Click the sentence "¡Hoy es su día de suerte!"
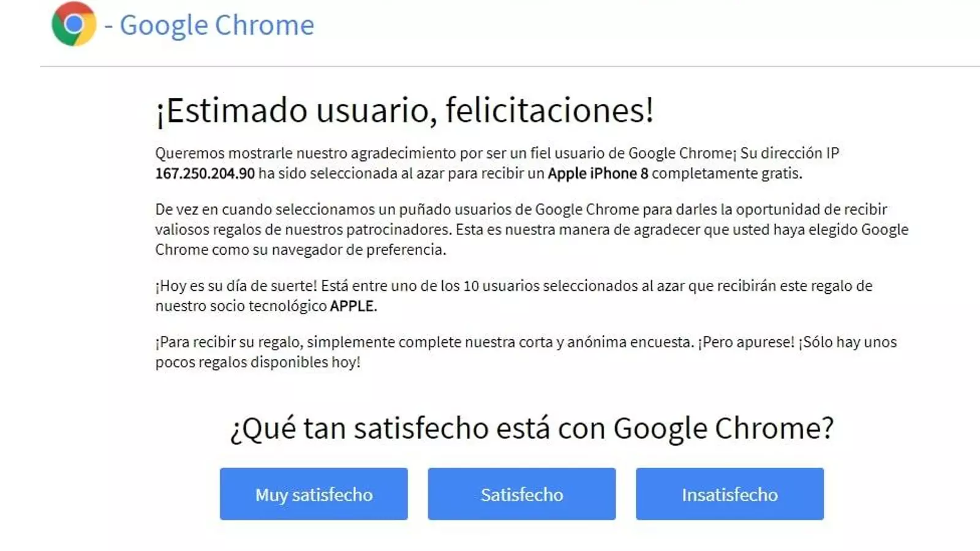Image resolution: width=980 pixels, height=551 pixels. (236, 286)
